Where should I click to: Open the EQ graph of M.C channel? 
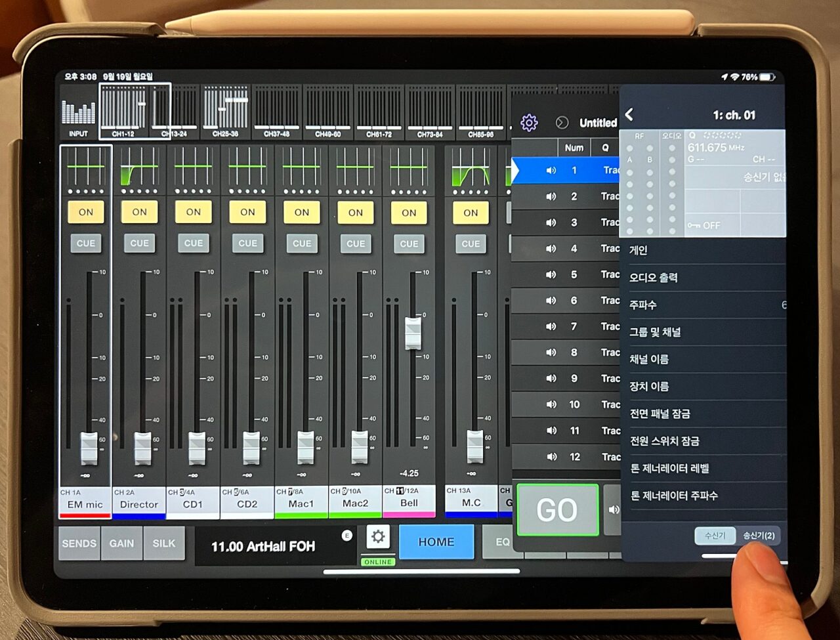pyautogui.click(x=471, y=167)
